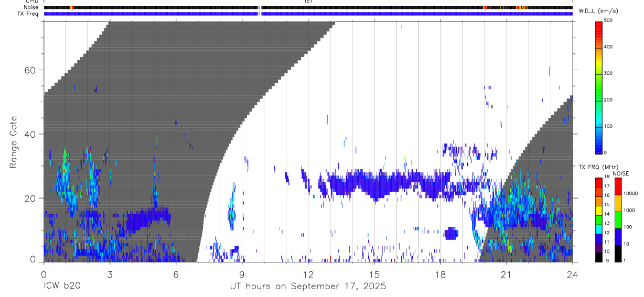644x297 pixels.
Task: Click the blue TX Freq strip above the plot
Action: 308,14
